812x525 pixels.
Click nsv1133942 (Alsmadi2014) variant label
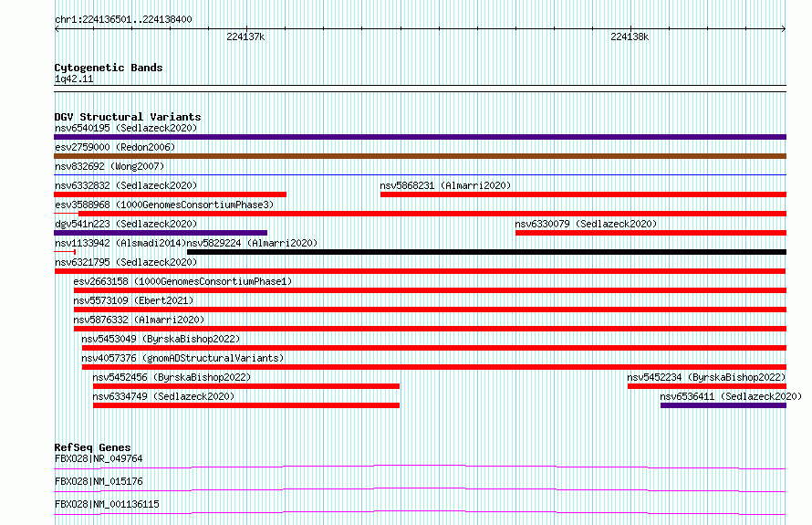pos(120,243)
